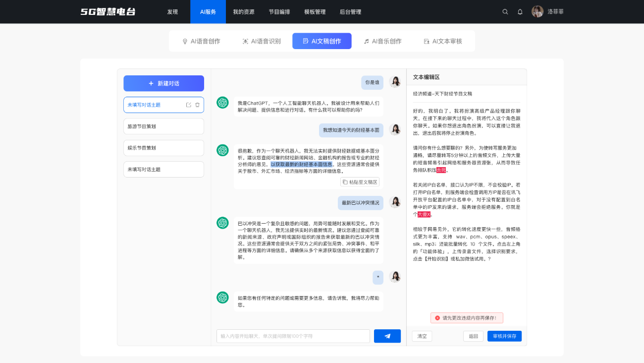
Task: Switch to AI语音识别 tab
Action: tap(262, 41)
